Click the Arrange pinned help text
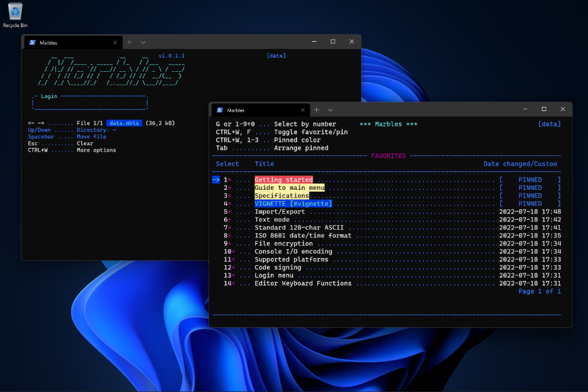 [301, 148]
